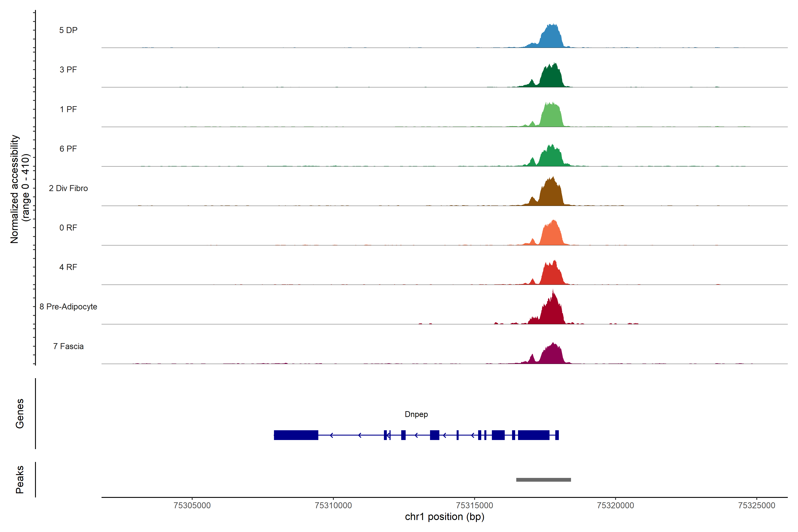Click the Genes panel label

pos(20,414)
